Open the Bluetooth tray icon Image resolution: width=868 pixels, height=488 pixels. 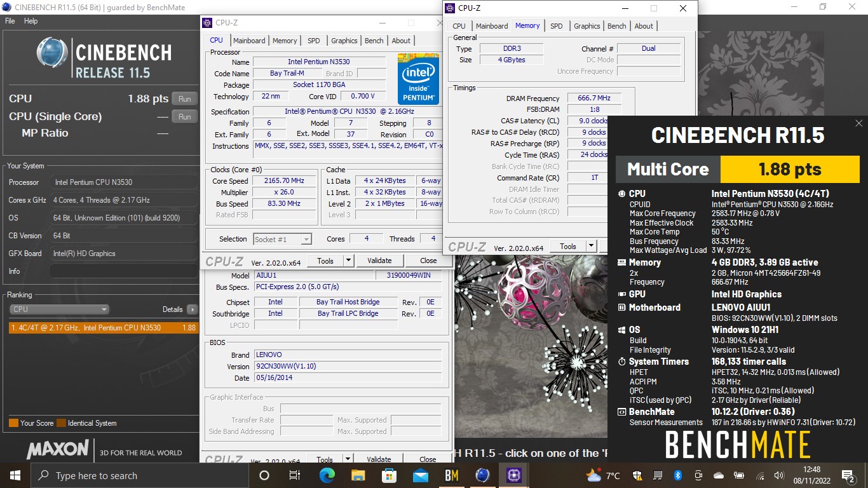pyautogui.click(x=677, y=475)
